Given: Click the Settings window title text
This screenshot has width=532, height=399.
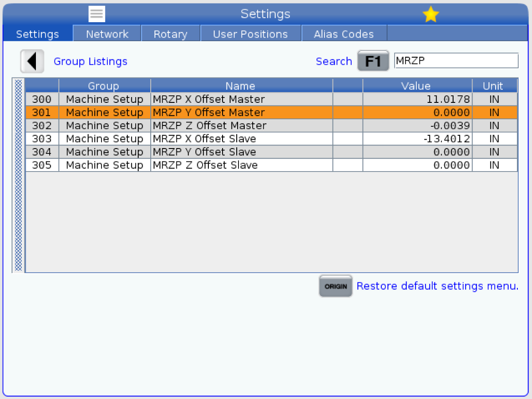Looking at the screenshot, I should (266, 14).
